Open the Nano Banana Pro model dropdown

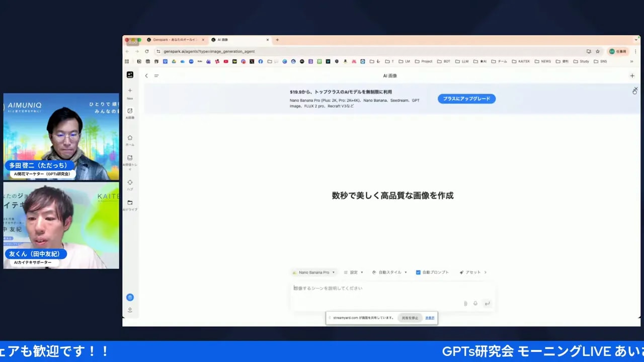[x=313, y=272]
